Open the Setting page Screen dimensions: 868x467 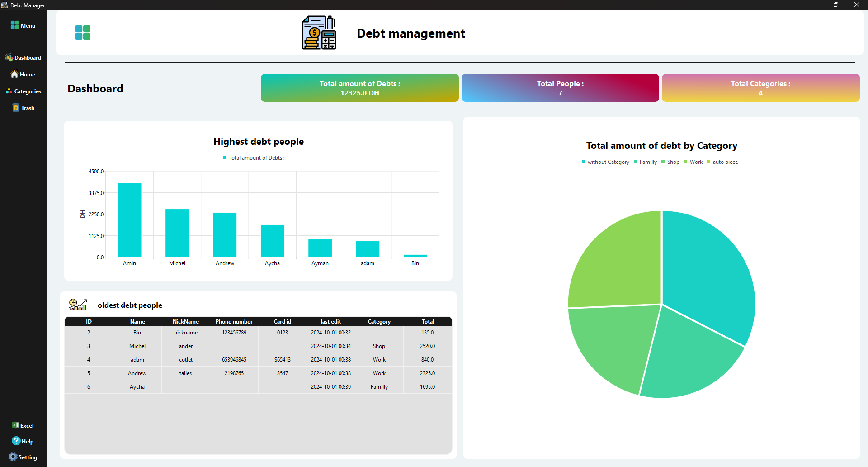pos(23,457)
